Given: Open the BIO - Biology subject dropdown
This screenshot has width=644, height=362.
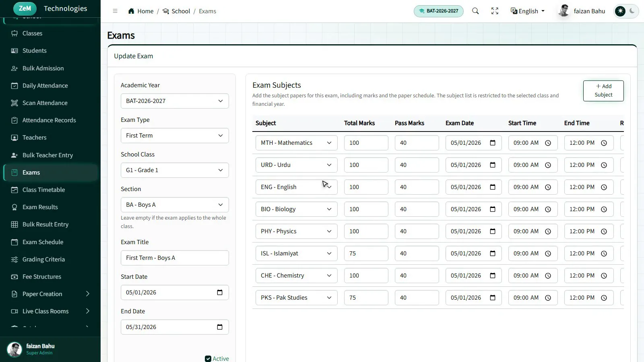Looking at the screenshot, I should (296, 209).
